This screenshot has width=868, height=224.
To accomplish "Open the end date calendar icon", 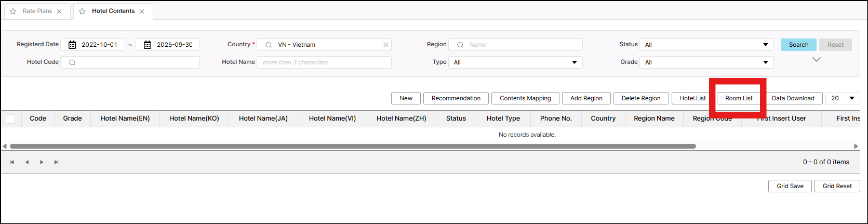I will [x=148, y=45].
